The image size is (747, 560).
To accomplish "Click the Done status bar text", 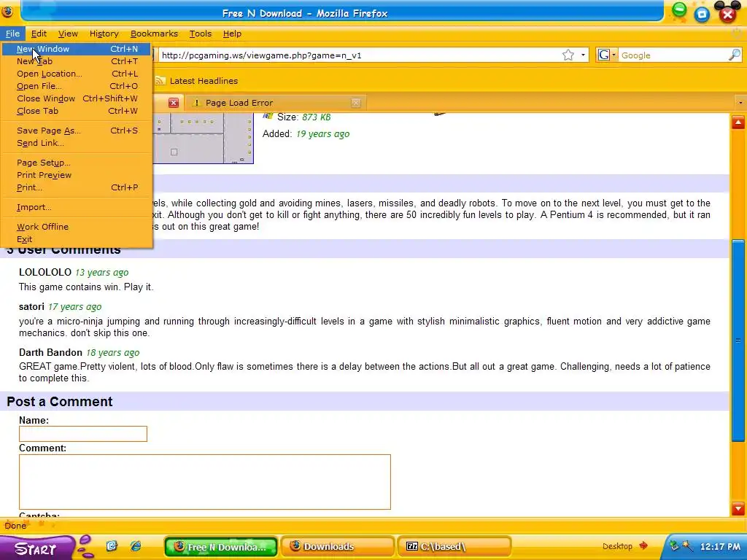I will pos(15,526).
